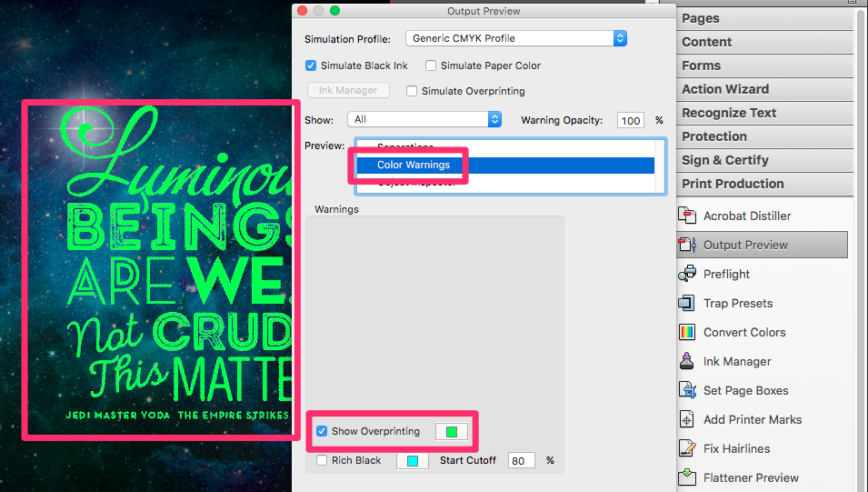Open the Convert Colors tool icon

click(x=688, y=333)
